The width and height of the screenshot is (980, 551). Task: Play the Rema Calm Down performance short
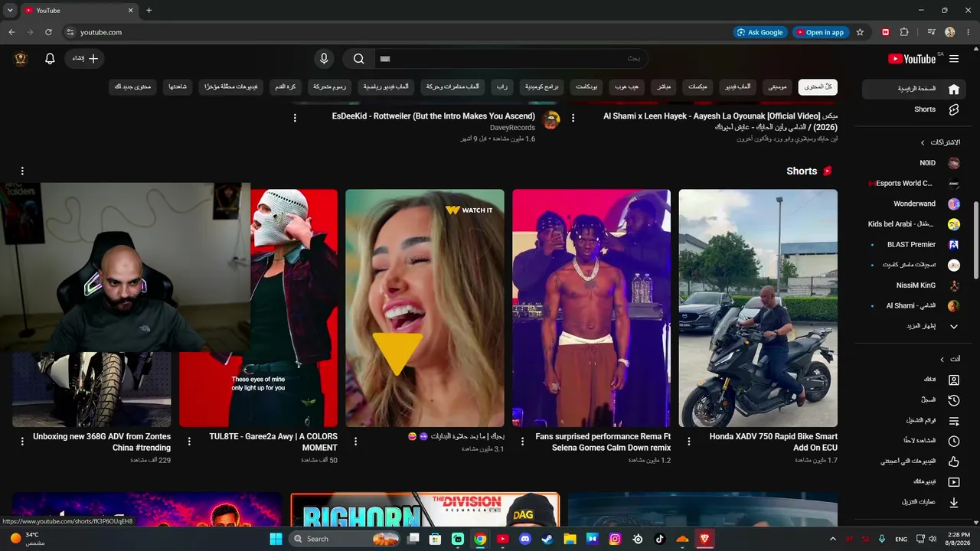tap(592, 308)
